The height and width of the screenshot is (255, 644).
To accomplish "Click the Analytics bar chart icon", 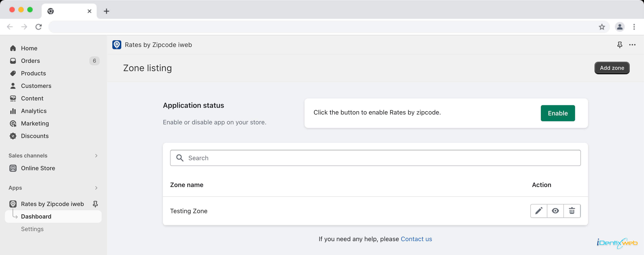I will tap(13, 111).
